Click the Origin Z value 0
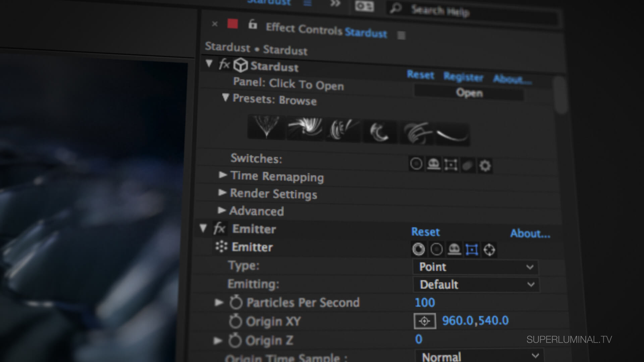The image size is (644, 362). pyautogui.click(x=419, y=339)
